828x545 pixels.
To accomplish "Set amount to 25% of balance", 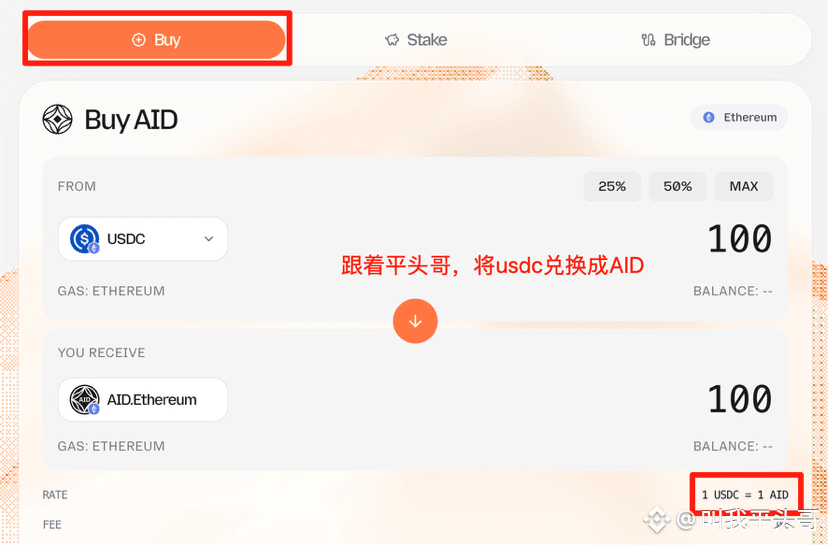I will 612,186.
